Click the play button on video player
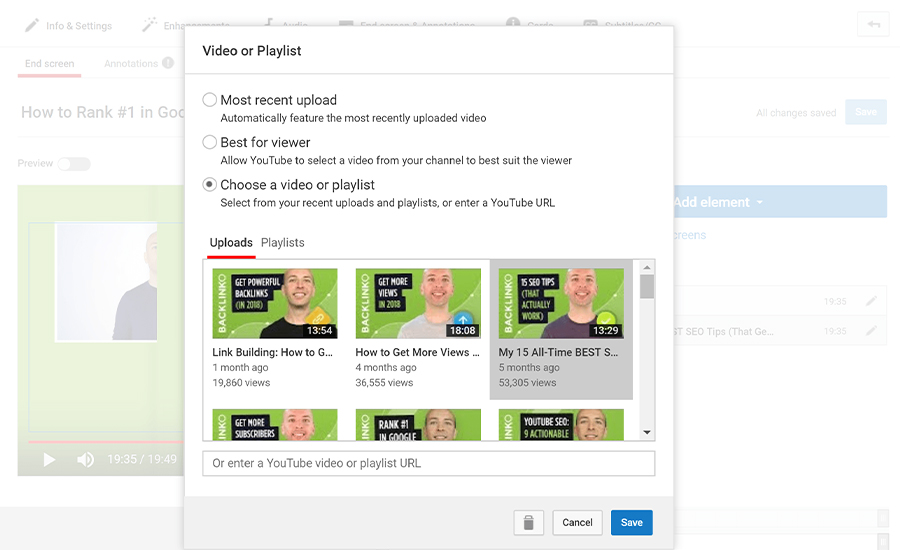900x550 pixels. point(49,459)
